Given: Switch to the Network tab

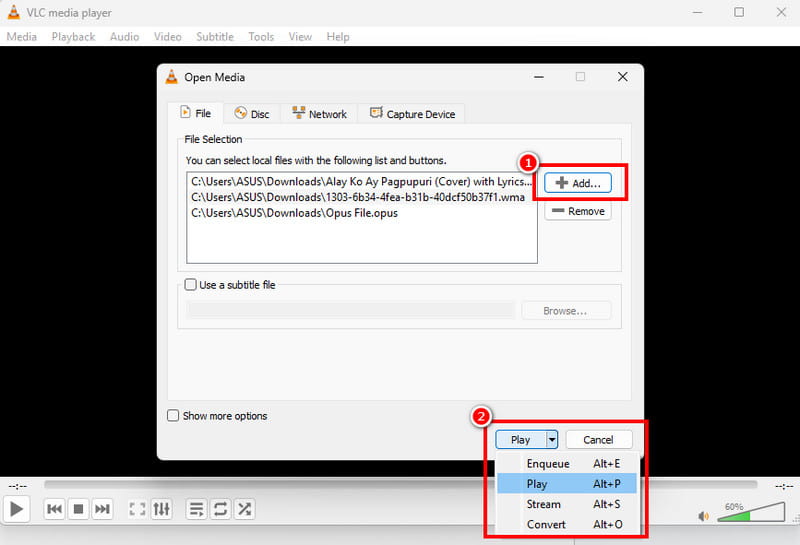Looking at the screenshot, I should pos(318,114).
